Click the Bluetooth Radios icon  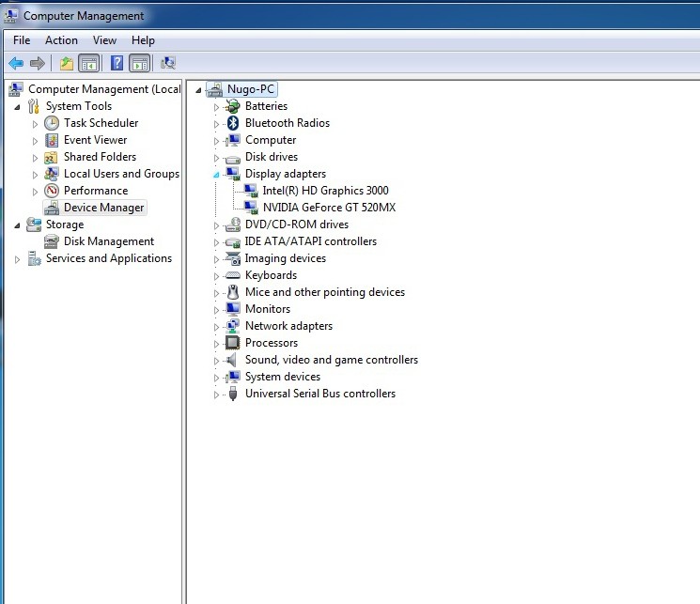tap(233, 123)
